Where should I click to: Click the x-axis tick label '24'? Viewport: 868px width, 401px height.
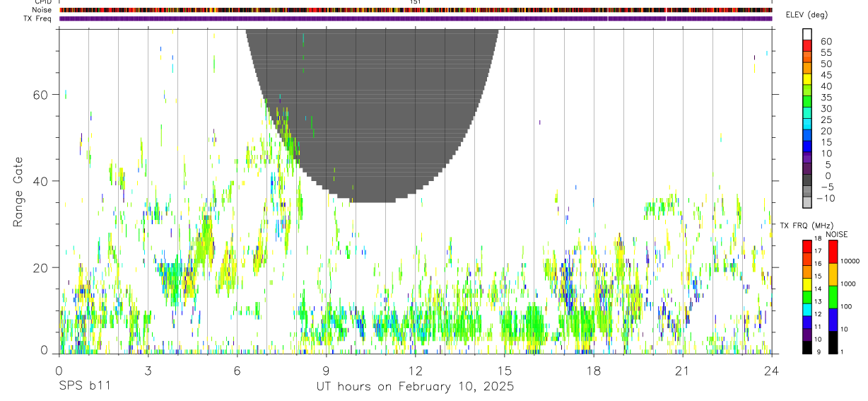[771, 371]
